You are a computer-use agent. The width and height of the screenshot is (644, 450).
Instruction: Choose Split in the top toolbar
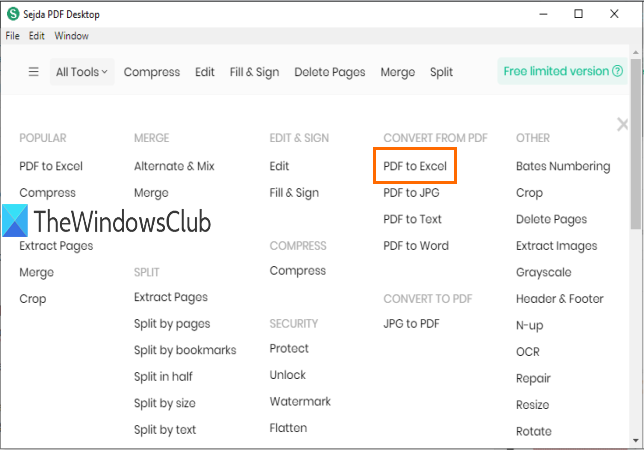point(441,72)
